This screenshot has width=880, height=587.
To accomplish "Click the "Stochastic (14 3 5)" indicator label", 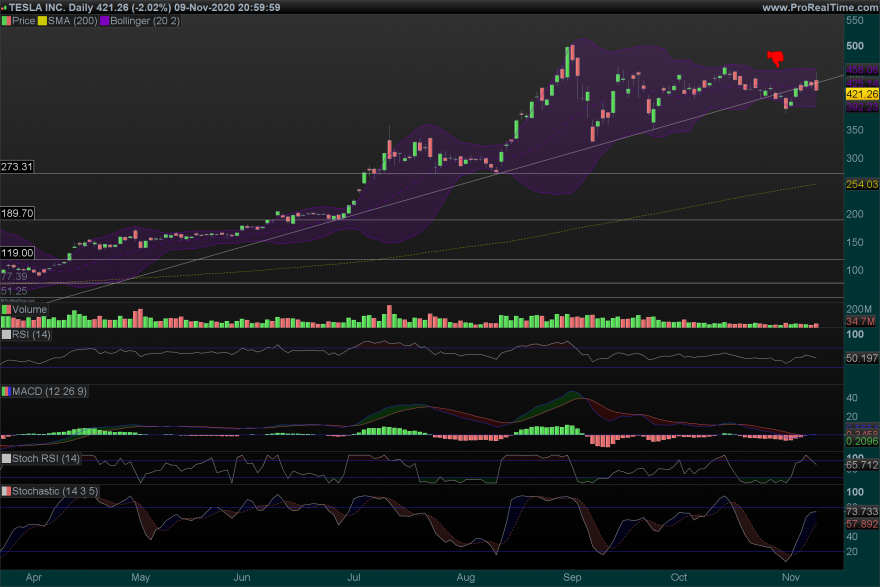I will coord(55,491).
